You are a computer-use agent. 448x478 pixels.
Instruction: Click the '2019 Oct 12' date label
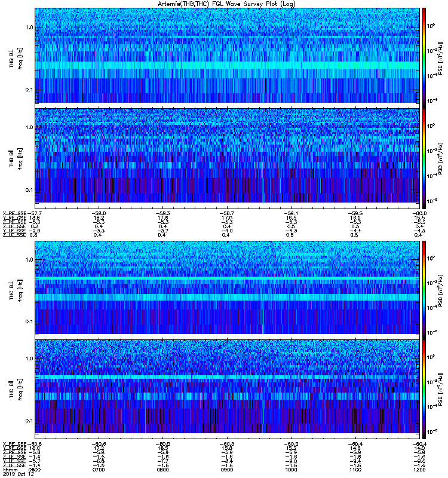19,474
